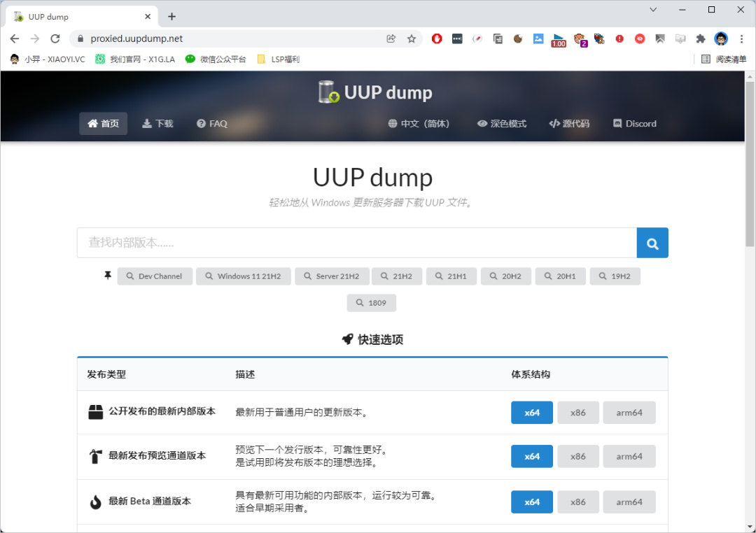Open the 中文 (简体) language selector
Screen dimensions: 756x533
(419, 123)
